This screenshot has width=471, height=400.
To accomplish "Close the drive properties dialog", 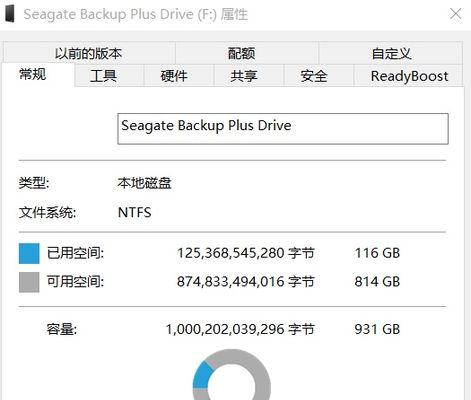I will [x=455, y=14].
